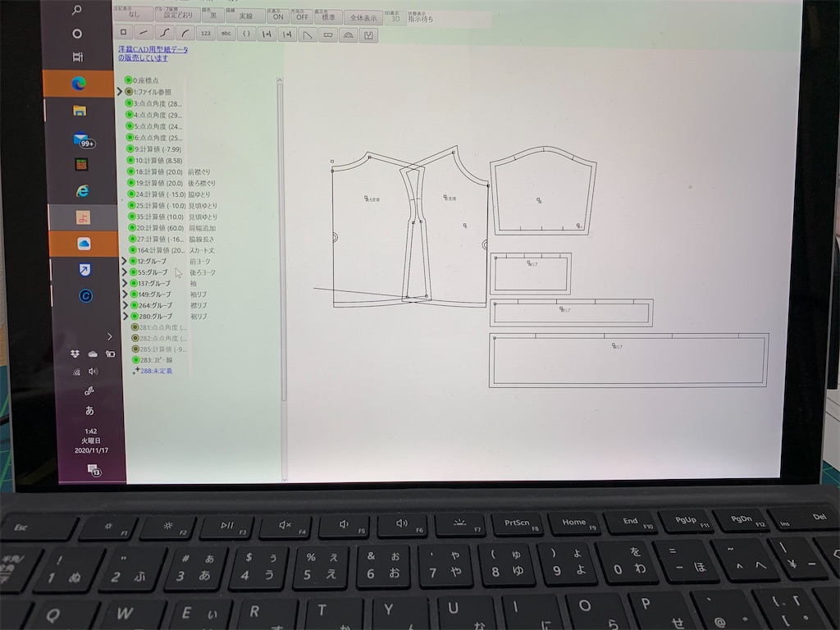The image size is (840, 630).
Task: Select the second dimension arrow tool
Action: pyautogui.click(x=287, y=34)
